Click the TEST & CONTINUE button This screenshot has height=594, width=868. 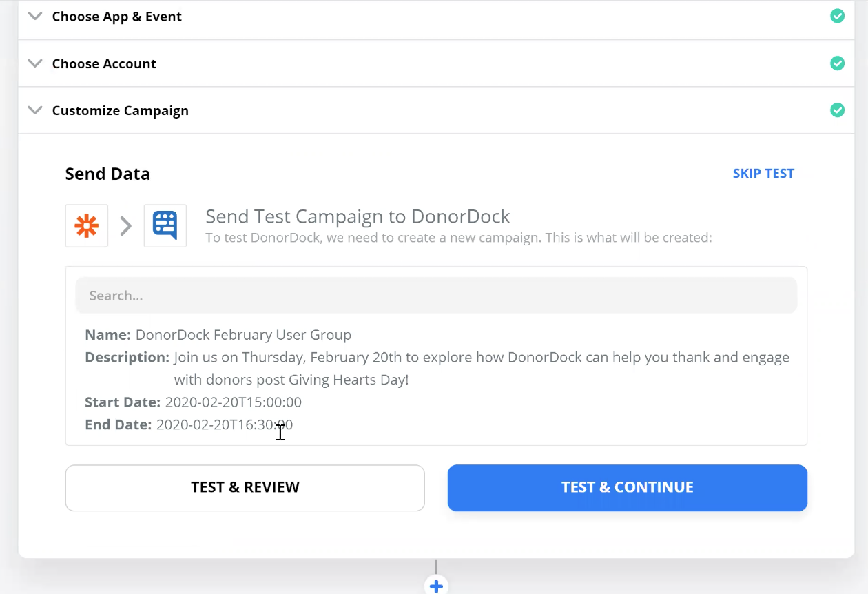627,488
